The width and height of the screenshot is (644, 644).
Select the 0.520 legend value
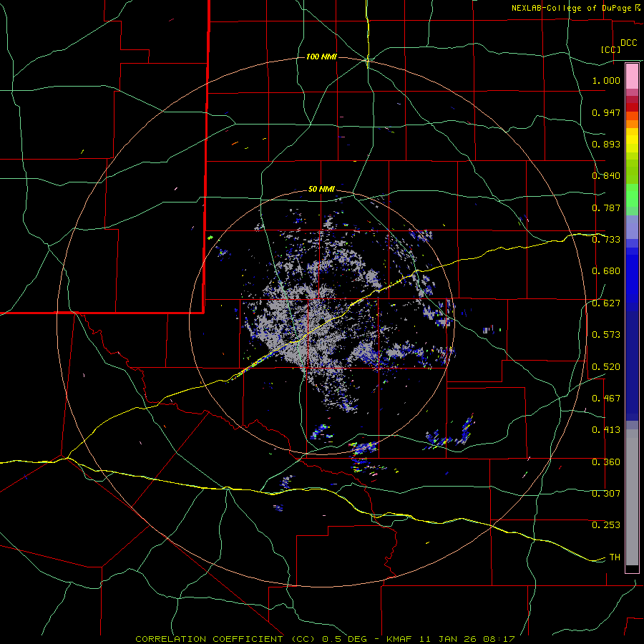606,367
